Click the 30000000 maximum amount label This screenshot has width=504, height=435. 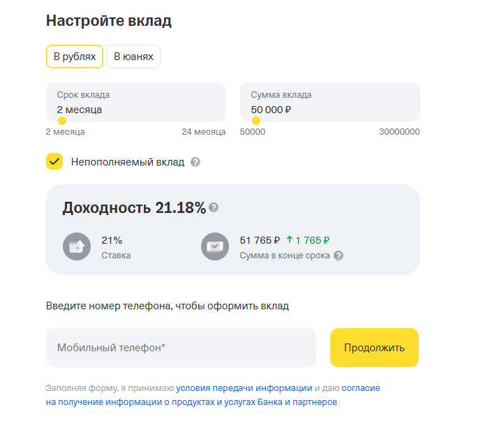(399, 132)
